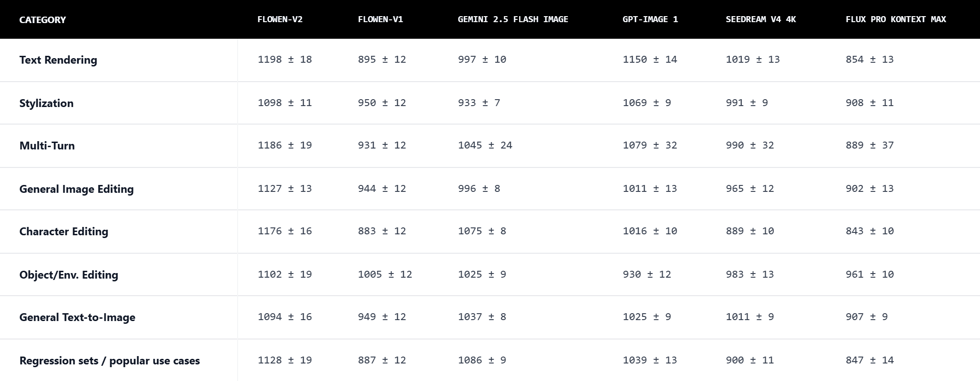Screen dimensions: 980x381
Task: Click the GPT-IMAGE 1 Multi-Turn score 1079 ± 32
Action: tap(650, 145)
